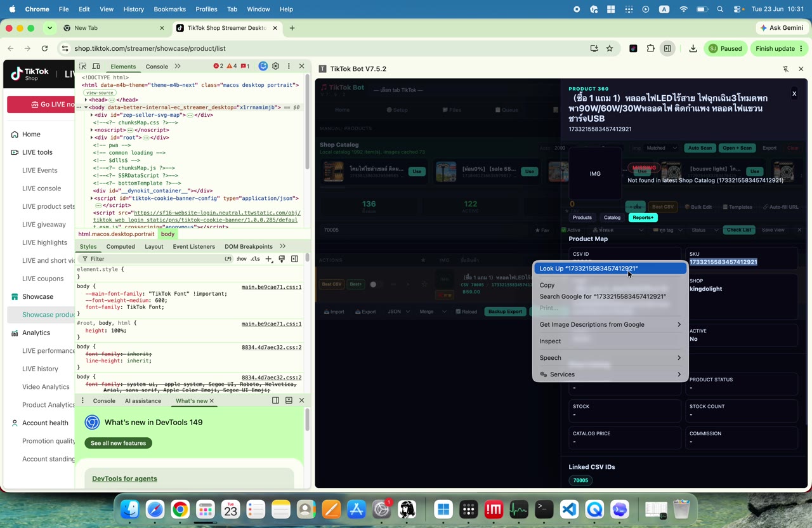Viewport: 812px width, 528px height.
Task: Toggle Chrome side panel icon
Action: [667, 48]
